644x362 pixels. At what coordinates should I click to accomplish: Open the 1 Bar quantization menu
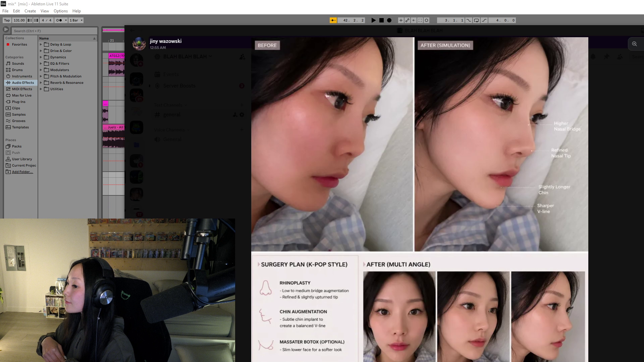tap(76, 20)
